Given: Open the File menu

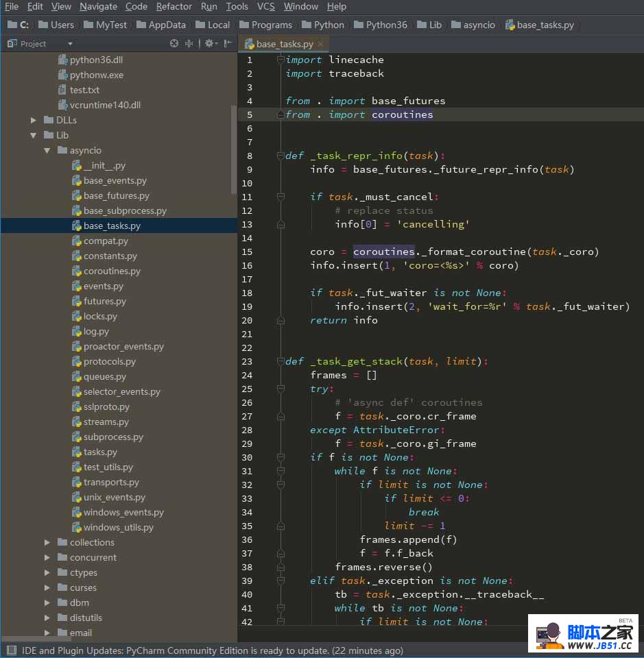Looking at the screenshot, I should [x=12, y=7].
